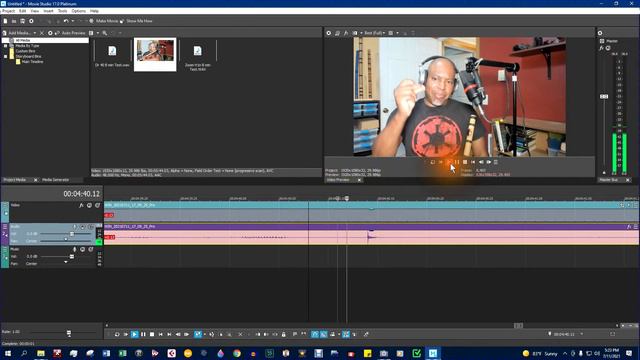Toggle mute on the Audio track
Screen dimensions: 640x360
point(82,227)
